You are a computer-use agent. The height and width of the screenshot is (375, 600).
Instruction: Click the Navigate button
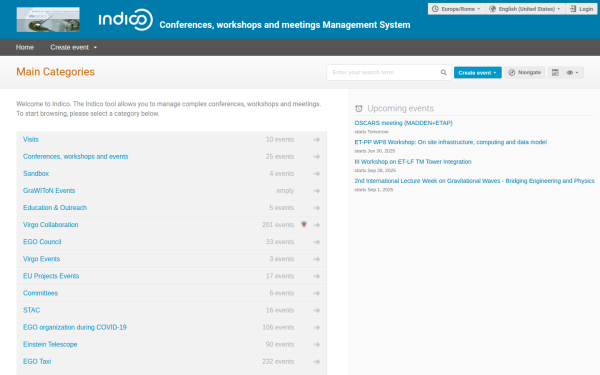click(x=525, y=72)
